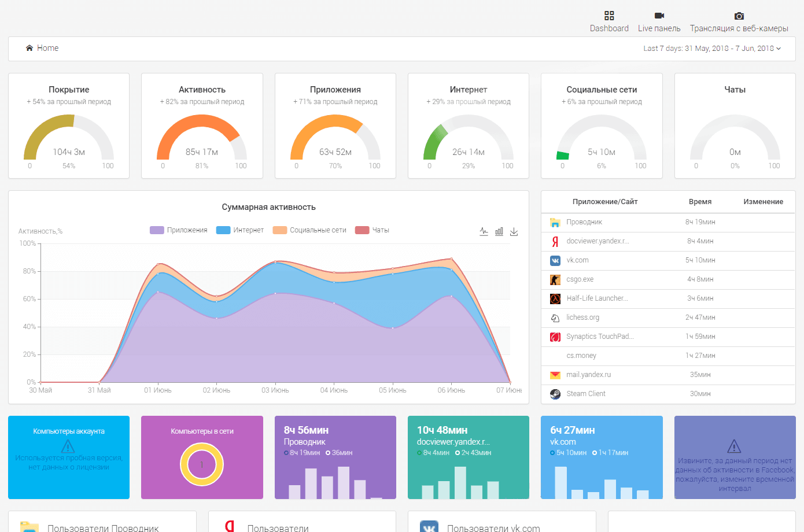Sort table by Изменение column
The image size is (804, 532).
[x=764, y=202]
